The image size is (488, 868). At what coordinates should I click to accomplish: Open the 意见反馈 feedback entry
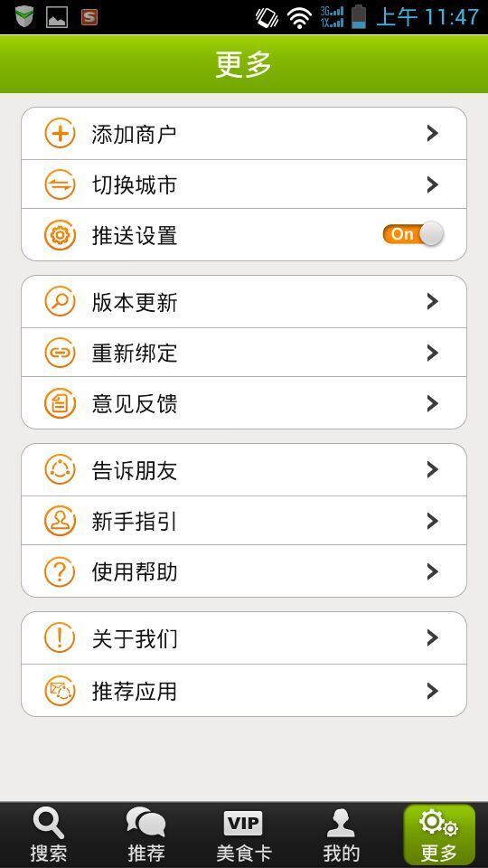coord(244,403)
